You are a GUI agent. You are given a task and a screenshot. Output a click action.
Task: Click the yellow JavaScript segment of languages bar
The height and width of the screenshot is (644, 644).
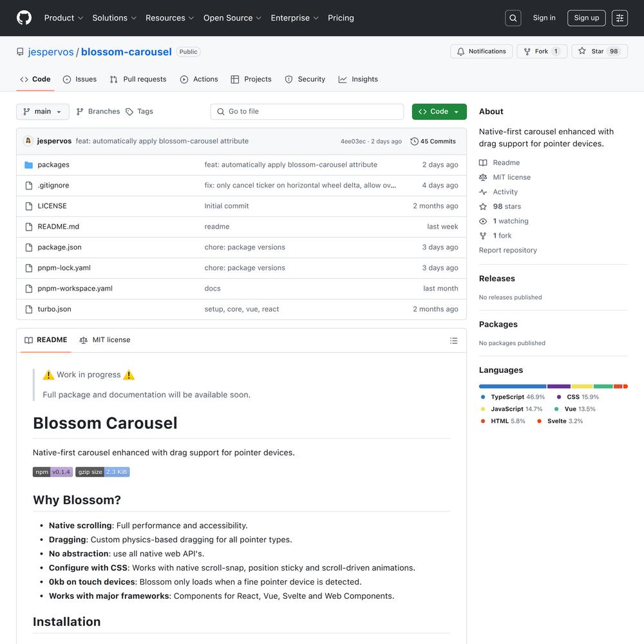pos(582,386)
